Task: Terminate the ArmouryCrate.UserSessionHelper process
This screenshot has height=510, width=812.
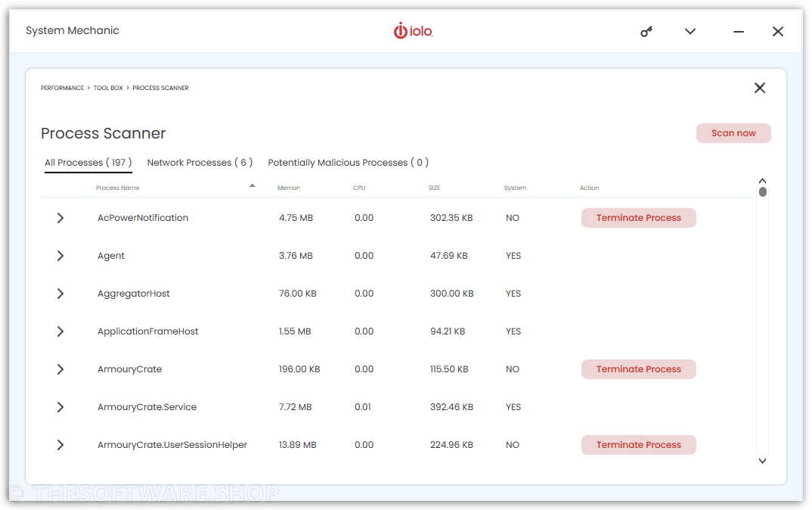Action: [639, 445]
